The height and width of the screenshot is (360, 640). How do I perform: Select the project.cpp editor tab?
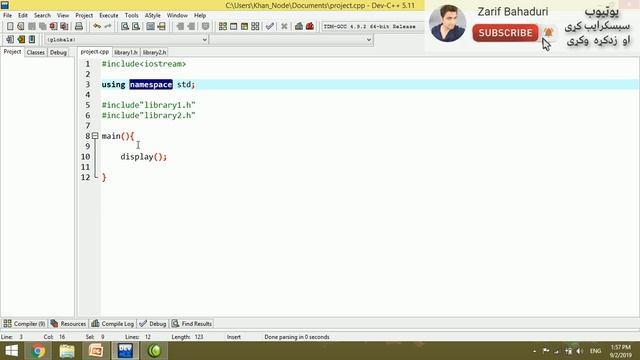pyautogui.click(x=95, y=52)
